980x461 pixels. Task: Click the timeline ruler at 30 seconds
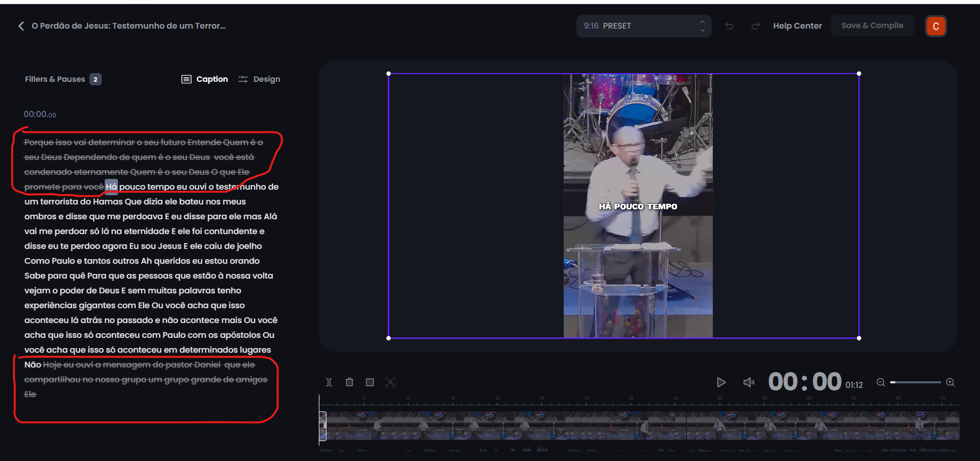[x=587, y=399]
